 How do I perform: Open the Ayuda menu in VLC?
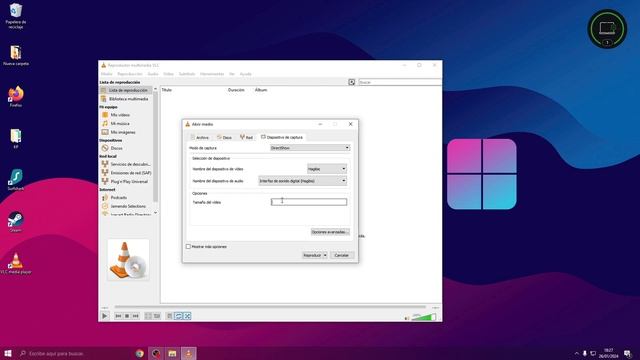point(245,74)
